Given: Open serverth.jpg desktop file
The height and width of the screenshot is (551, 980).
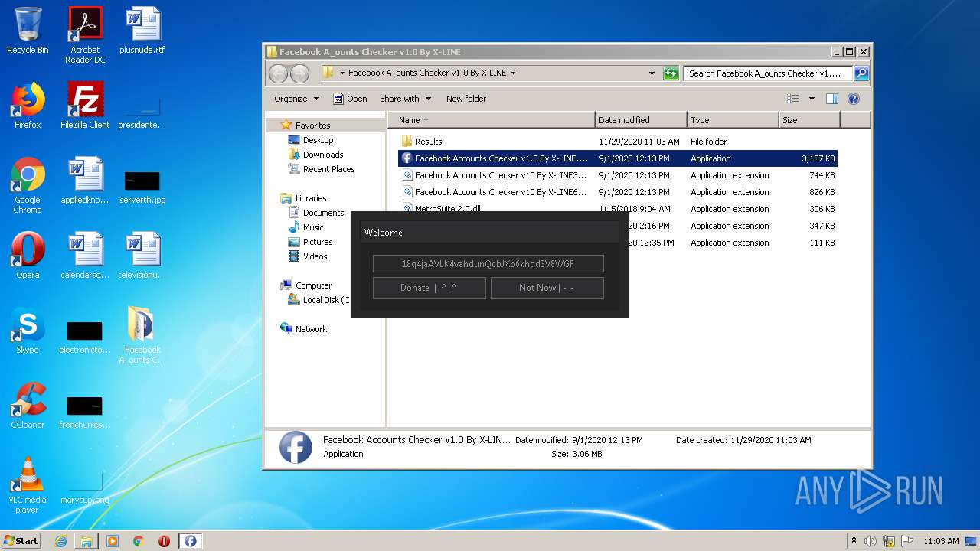Looking at the screenshot, I should [142, 188].
